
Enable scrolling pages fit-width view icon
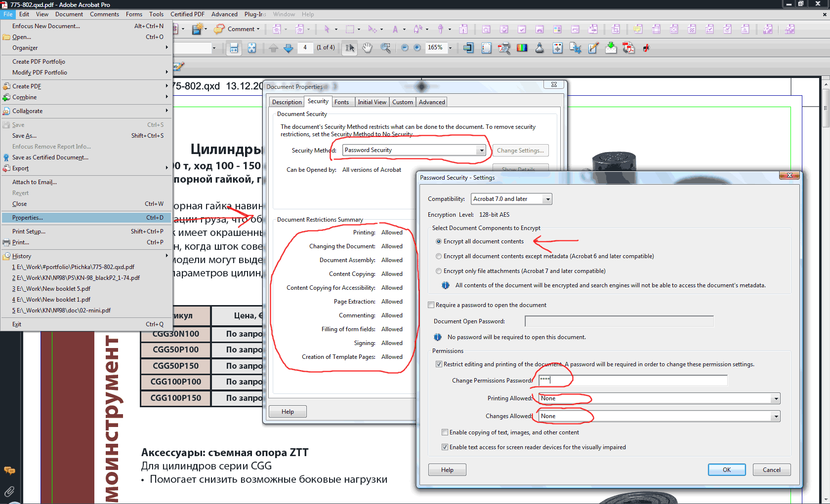(234, 48)
